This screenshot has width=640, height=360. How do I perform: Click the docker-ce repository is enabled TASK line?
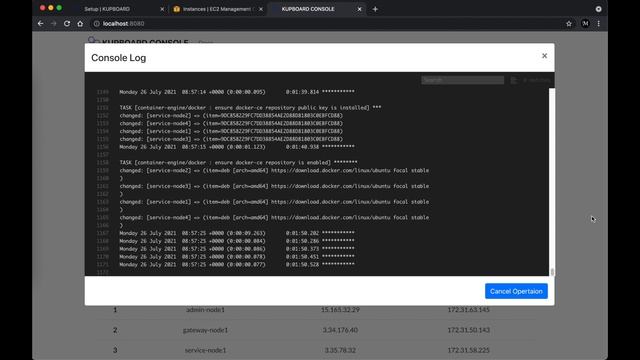tap(238, 162)
